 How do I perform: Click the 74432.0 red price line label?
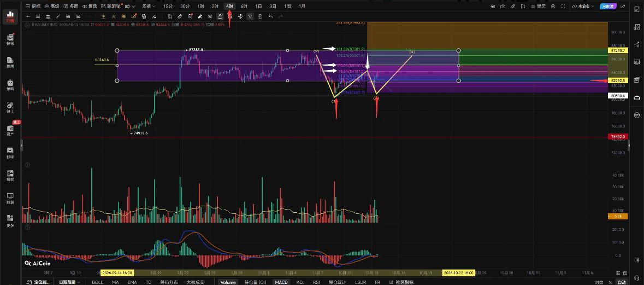click(x=618, y=137)
